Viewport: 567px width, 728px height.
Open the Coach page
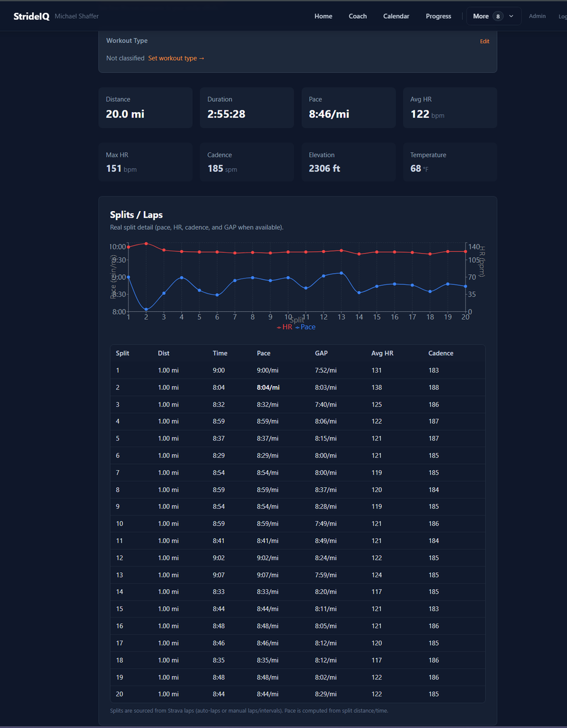click(x=358, y=16)
